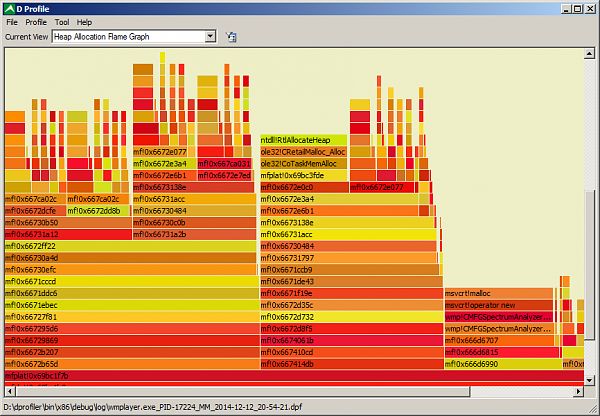Select the mf!0x66731a12 frame
The height and width of the screenshot is (416, 600).
[x=68, y=235]
